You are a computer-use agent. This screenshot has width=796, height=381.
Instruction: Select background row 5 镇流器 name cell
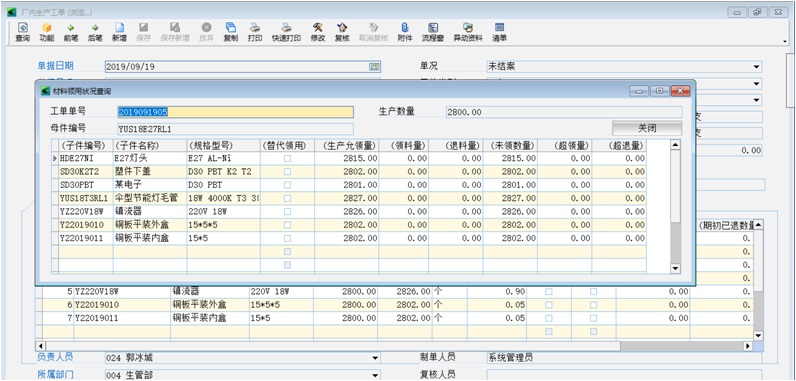[x=210, y=292]
